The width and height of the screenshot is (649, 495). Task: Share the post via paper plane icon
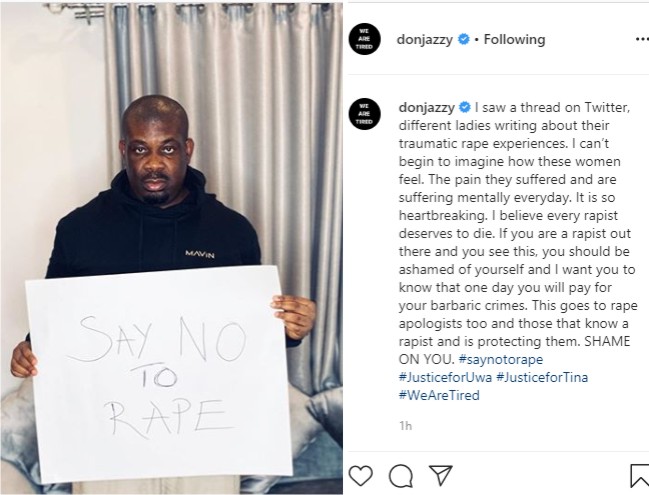pos(440,475)
